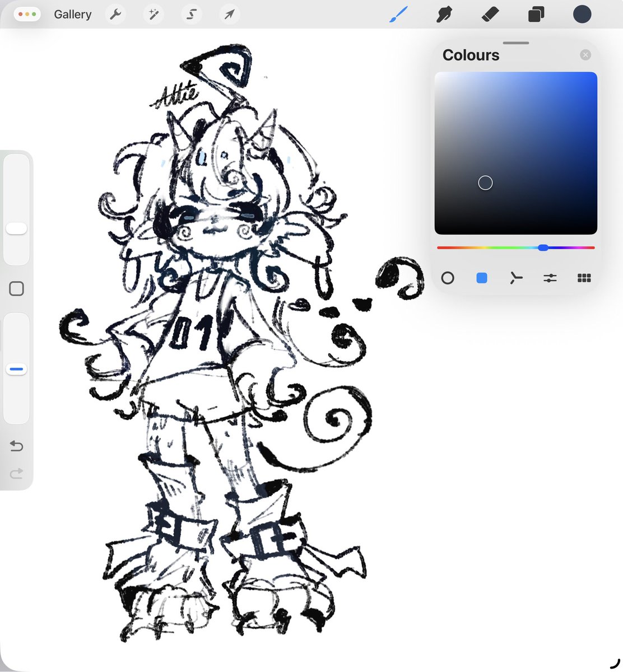The height and width of the screenshot is (672, 623).
Task: Redo the last undone stroke
Action: (x=17, y=474)
